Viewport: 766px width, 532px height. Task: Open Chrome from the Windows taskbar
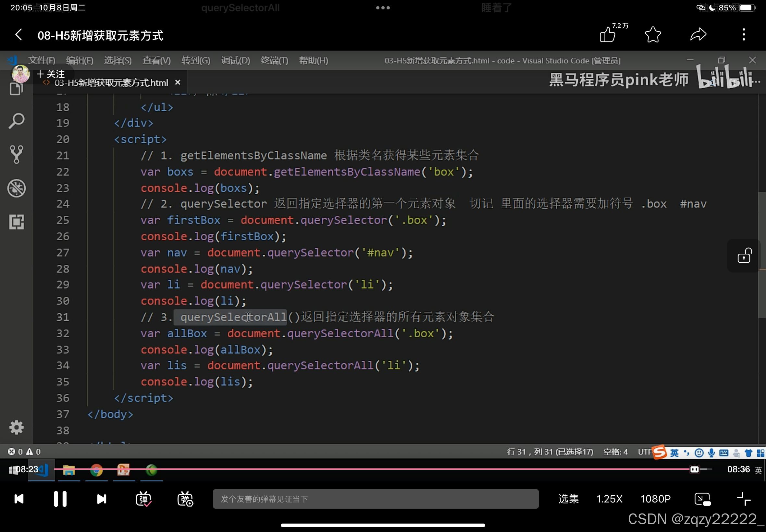coord(96,470)
